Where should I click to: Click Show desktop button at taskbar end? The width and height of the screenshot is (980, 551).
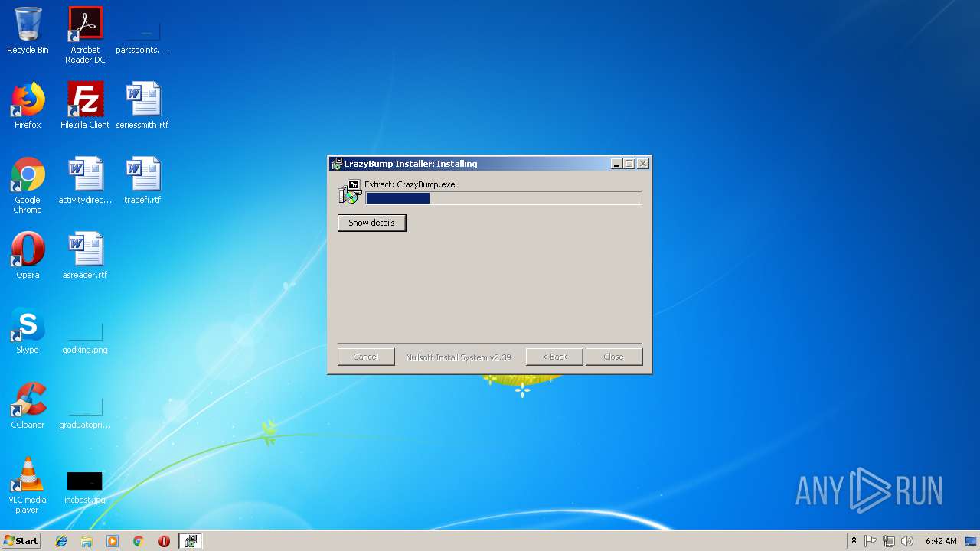[x=972, y=541]
